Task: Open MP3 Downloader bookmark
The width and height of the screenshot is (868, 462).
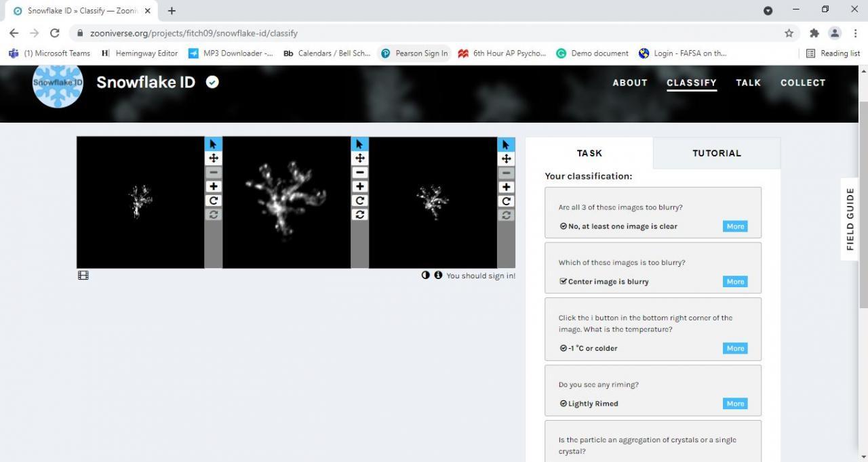Action: pos(231,53)
